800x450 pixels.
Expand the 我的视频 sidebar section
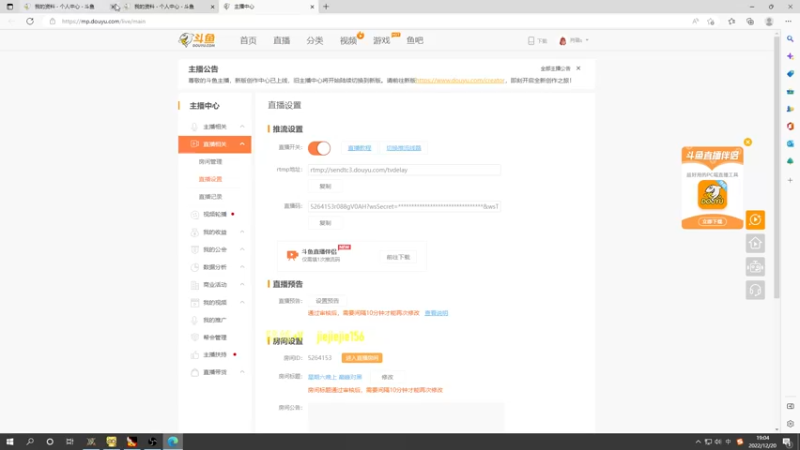pyautogui.click(x=242, y=302)
